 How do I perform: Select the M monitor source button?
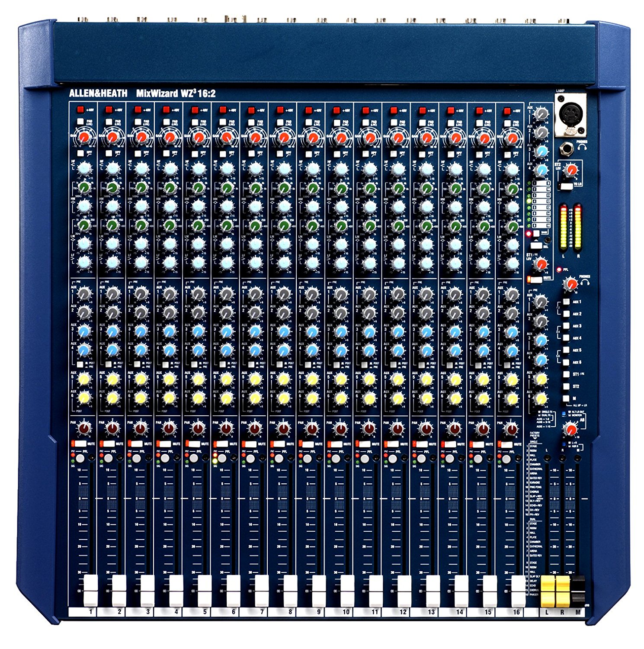click(x=566, y=398)
